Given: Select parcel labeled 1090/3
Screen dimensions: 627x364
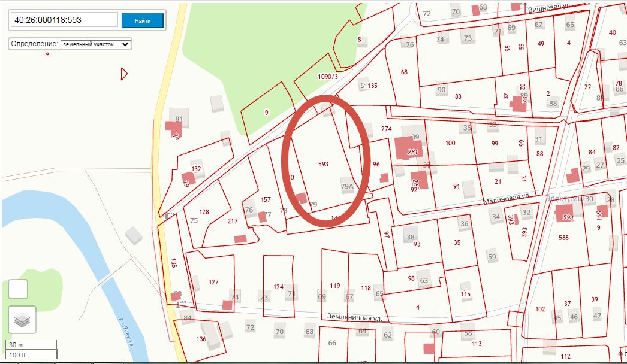Looking at the screenshot, I should click(327, 77).
